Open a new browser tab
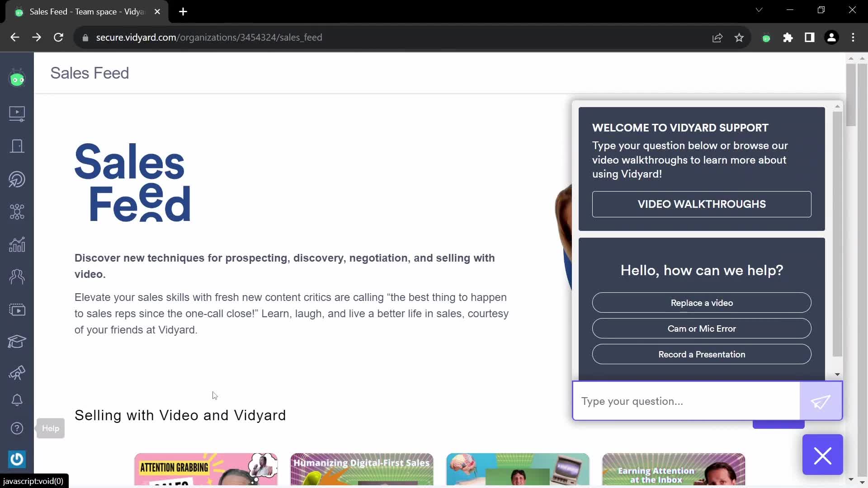The image size is (868, 488). point(183,12)
